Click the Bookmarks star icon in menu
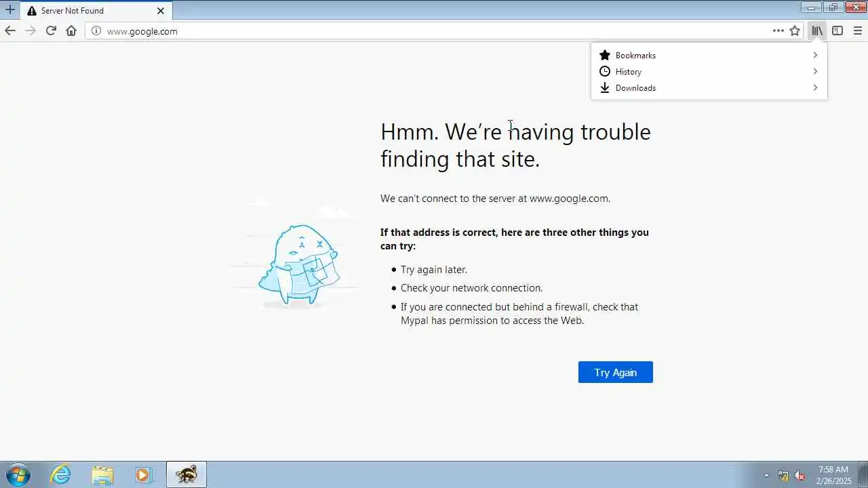This screenshot has height=488, width=868. click(605, 55)
